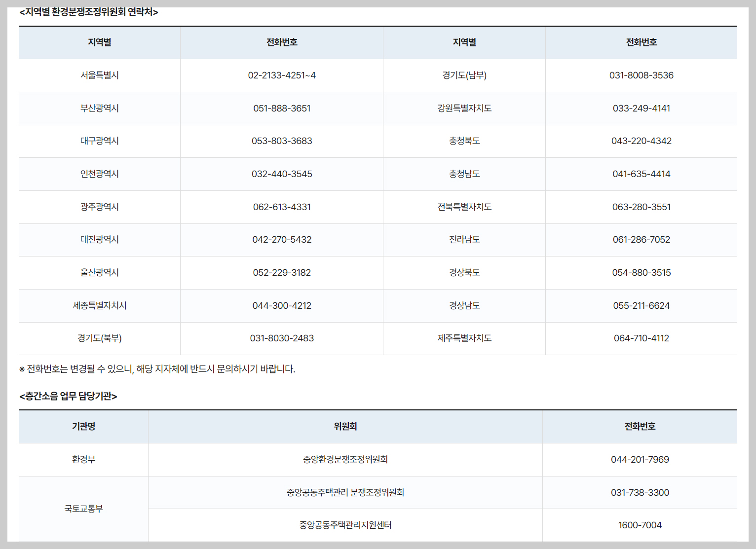Click the 충청북도 region entry

click(x=463, y=141)
